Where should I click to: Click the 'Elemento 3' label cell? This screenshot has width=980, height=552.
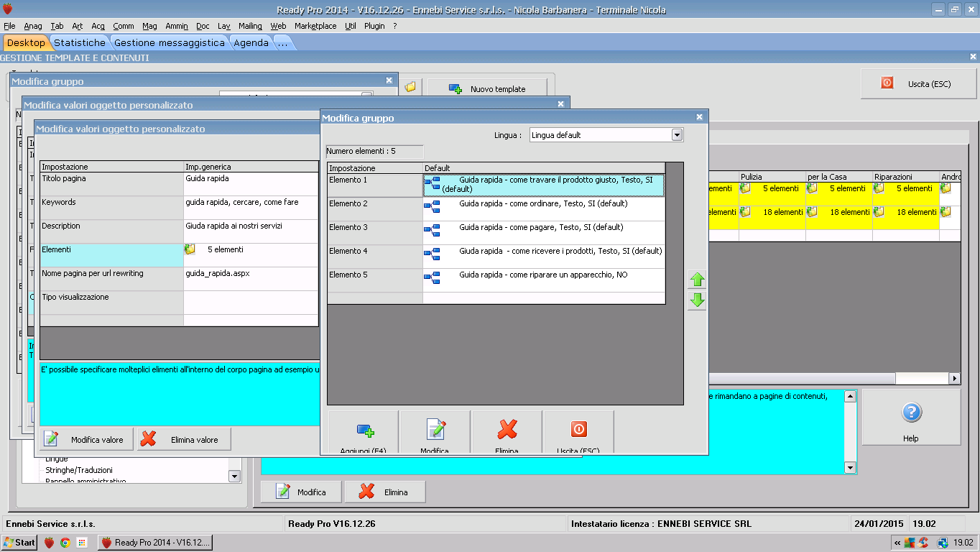click(x=375, y=233)
